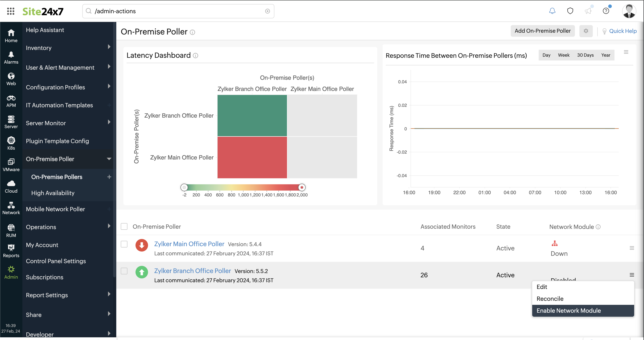
Task: Expand Configuration Profiles submenu
Action: [109, 86]
